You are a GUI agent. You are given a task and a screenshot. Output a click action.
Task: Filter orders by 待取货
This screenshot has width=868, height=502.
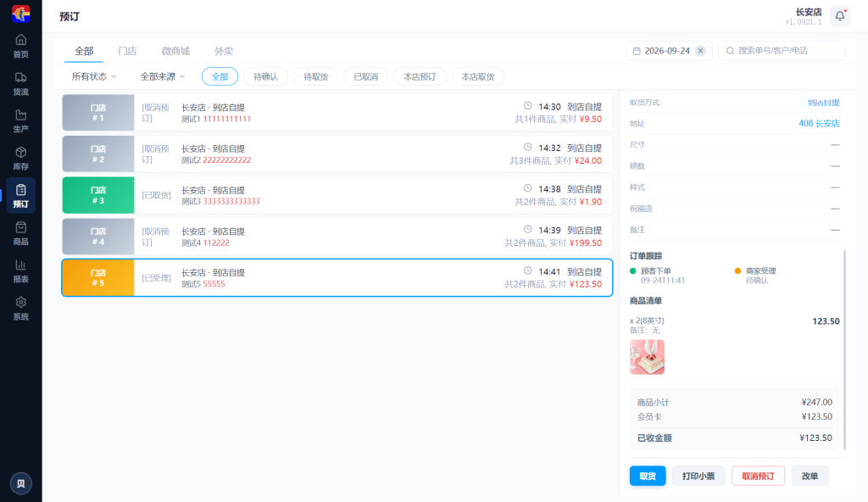[x=315, y=76]
